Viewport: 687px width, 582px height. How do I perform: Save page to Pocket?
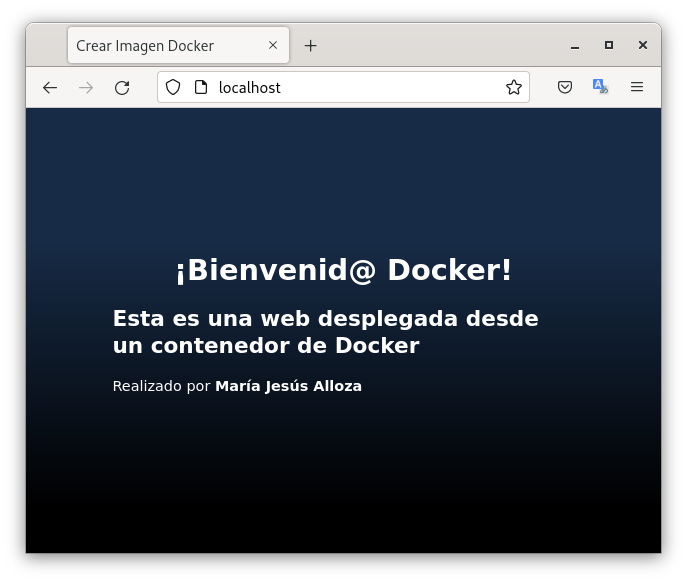pos(565,88)
